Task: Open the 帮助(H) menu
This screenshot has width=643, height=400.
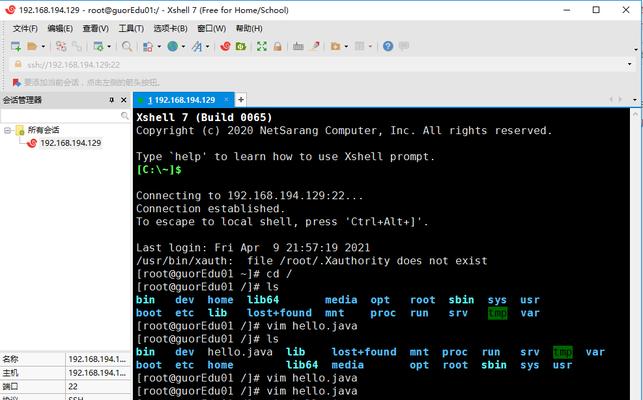Action: tap(249, 28)
